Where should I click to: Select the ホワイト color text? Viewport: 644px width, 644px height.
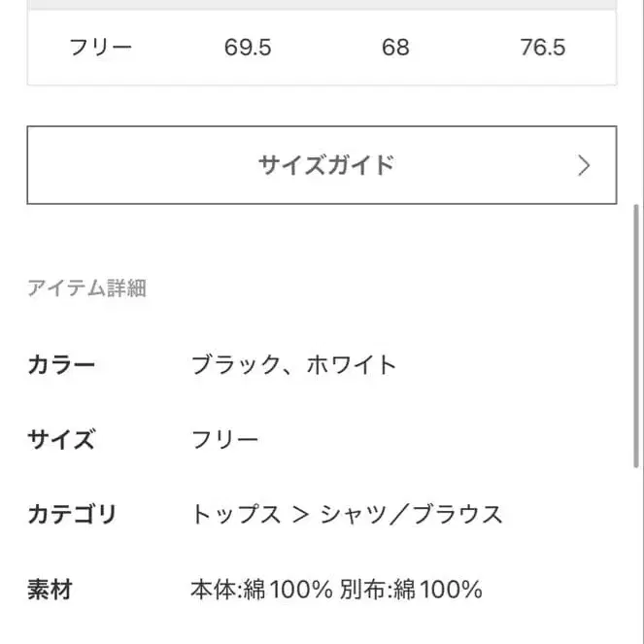tap(352, 365)
